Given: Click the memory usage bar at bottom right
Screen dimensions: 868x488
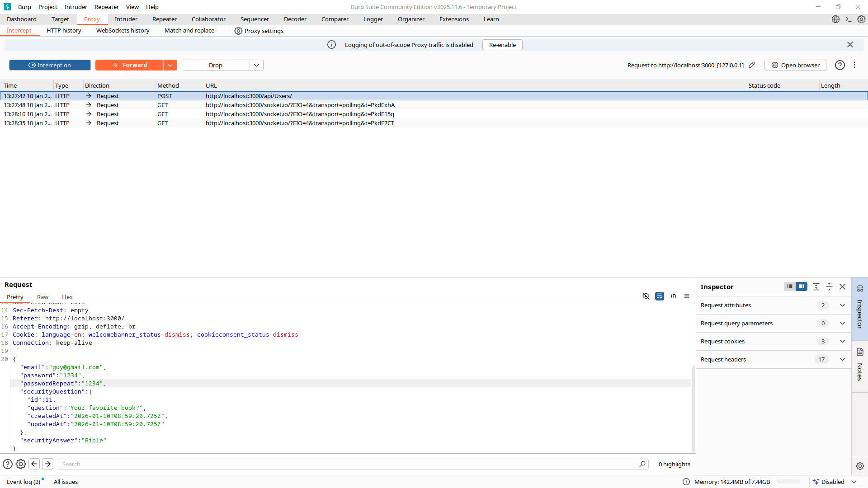Looking at the screenshot, I should tap(788, 482).
